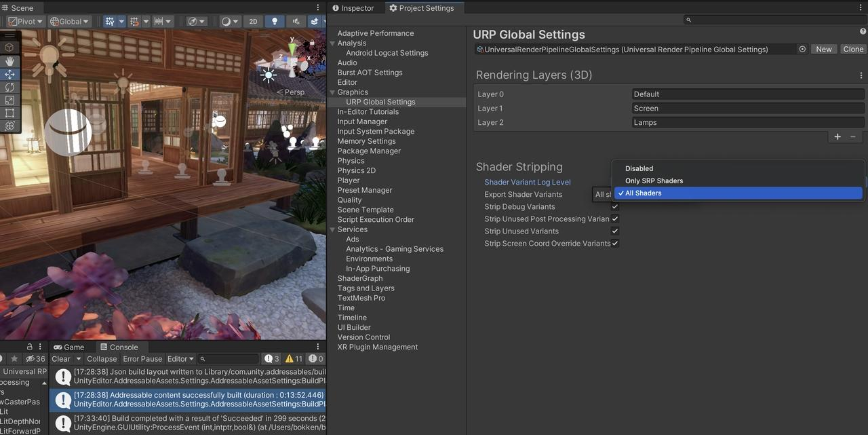The height and width of the screenshot is (435, 868).
Task: Toggle warning count filter in Console
Action: 294,359
